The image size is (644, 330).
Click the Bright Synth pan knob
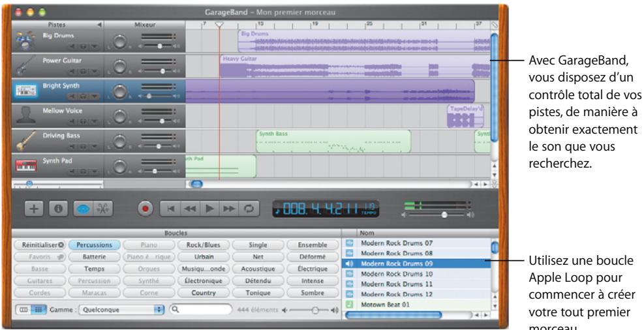click(x=119, y=91)
